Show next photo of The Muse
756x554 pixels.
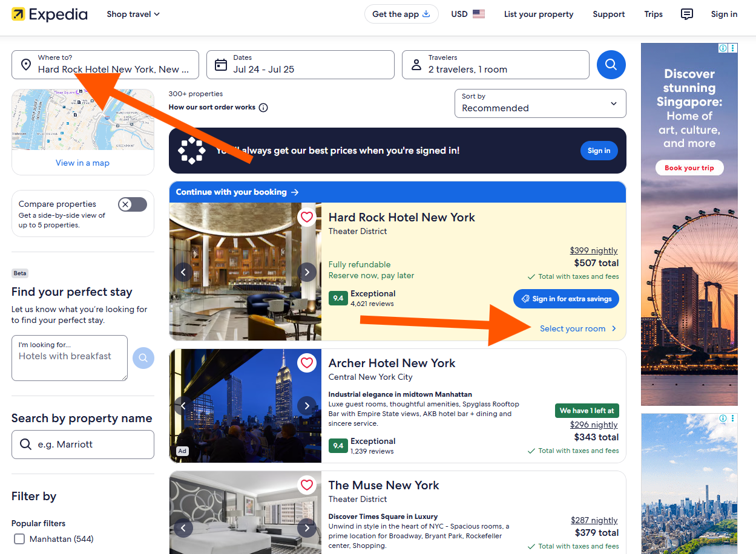[x=307, y=528]
